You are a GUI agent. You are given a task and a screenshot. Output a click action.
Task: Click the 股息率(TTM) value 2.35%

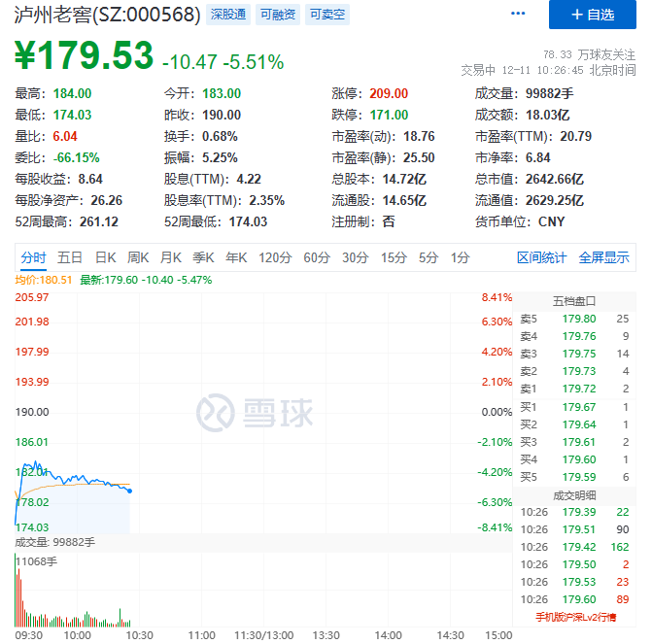point(266,200)
